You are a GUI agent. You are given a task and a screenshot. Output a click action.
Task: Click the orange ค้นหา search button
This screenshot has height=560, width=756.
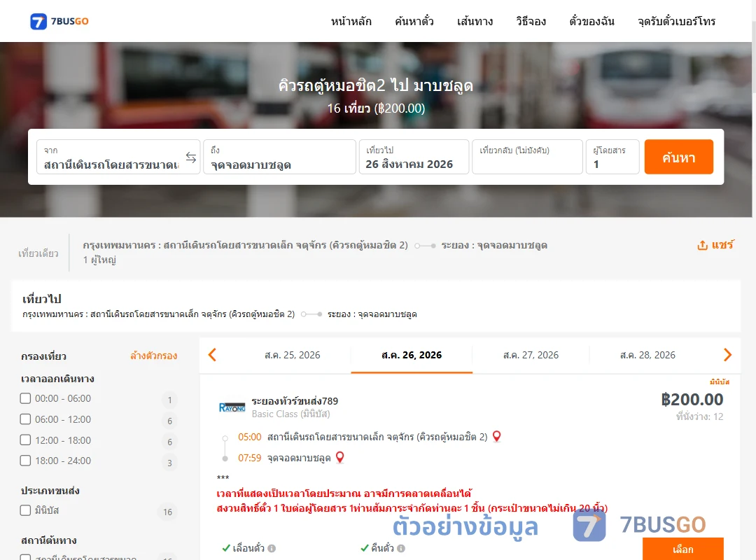pyautogui.click(x=679, y=157)
